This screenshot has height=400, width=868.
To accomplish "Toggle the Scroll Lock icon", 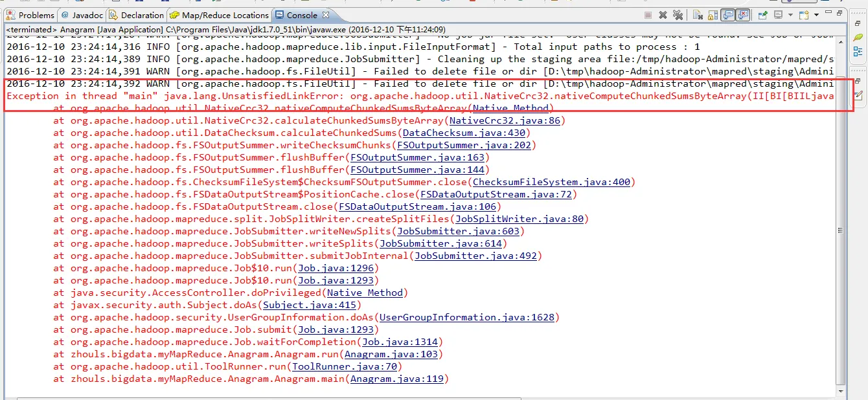I will pyautogui.click(x=713, y=15).
